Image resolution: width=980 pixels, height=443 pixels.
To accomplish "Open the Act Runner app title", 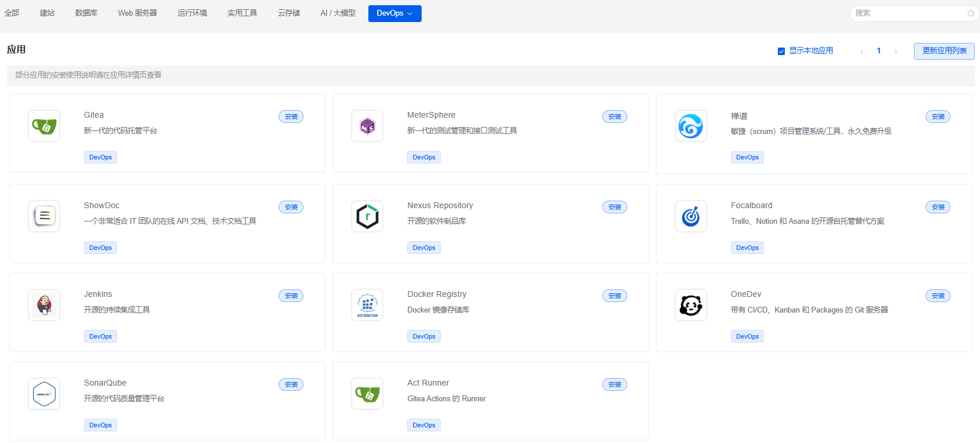I will pyautogui.click(x=428, y=383).
